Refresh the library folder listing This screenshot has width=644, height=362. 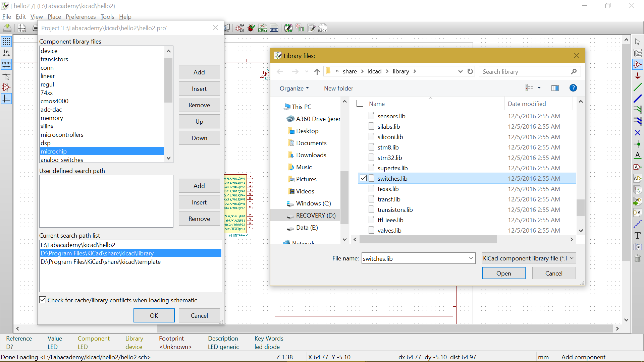coord(470,71)
